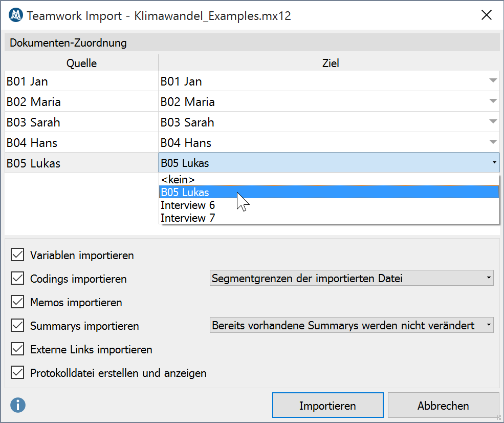Choose B05 Lukas in dropdown list
Viewport: 504px width, 423px height.
(329, 192)
